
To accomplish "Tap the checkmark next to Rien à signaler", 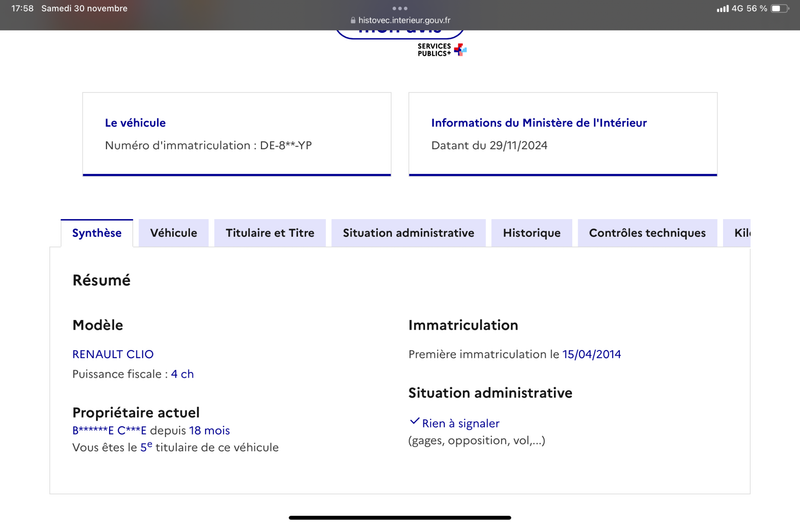I will (x=414, y=421).
